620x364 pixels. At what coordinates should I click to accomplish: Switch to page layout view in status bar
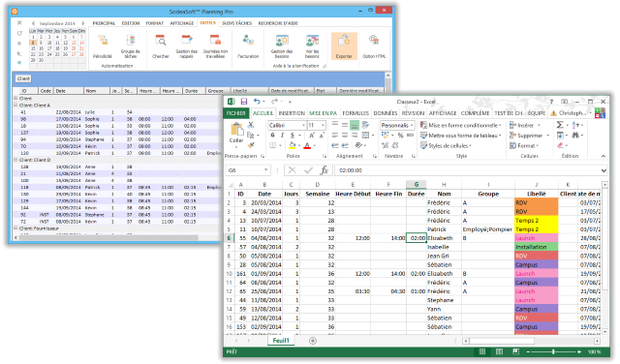point(499,351)
